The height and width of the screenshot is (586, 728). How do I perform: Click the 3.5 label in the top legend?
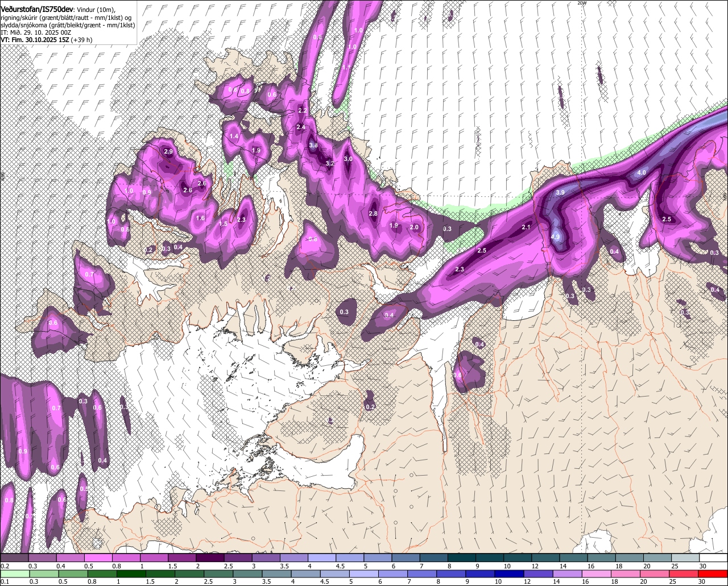pos(284,566)
